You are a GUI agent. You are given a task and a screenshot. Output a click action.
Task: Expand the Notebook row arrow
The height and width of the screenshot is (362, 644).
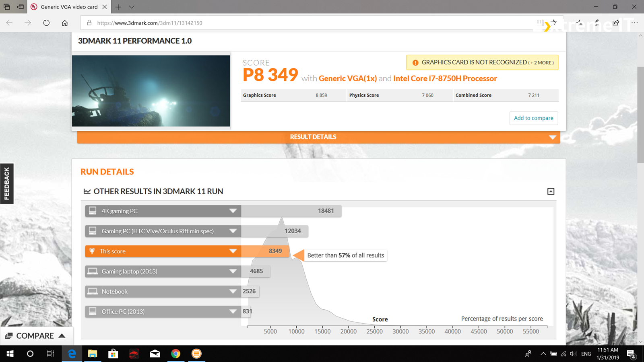(233, 292)
